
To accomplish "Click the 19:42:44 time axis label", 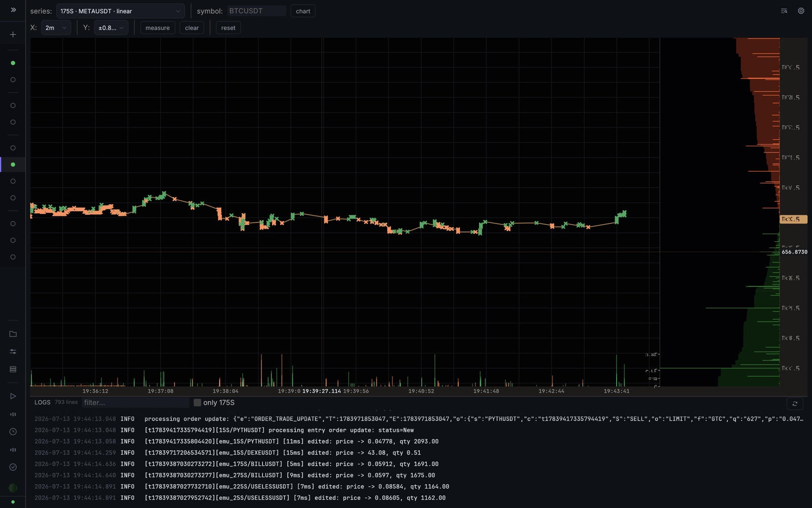I will tap(551, 391).
